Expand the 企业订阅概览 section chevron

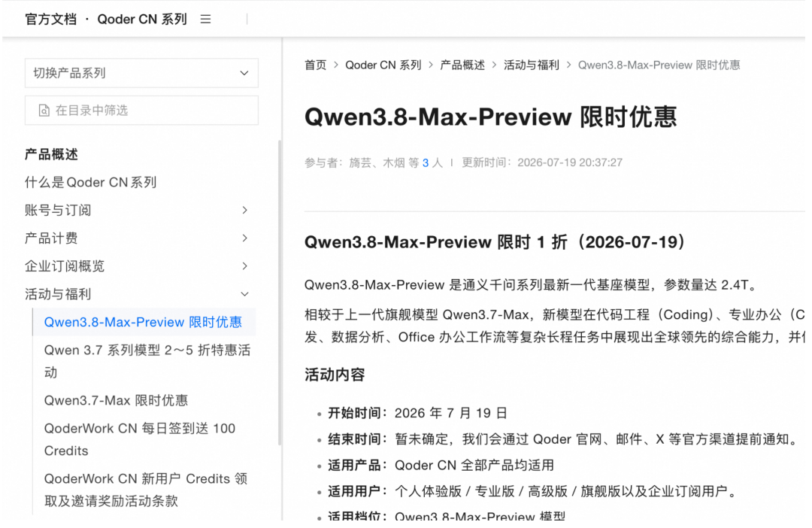tap(245, 266)
